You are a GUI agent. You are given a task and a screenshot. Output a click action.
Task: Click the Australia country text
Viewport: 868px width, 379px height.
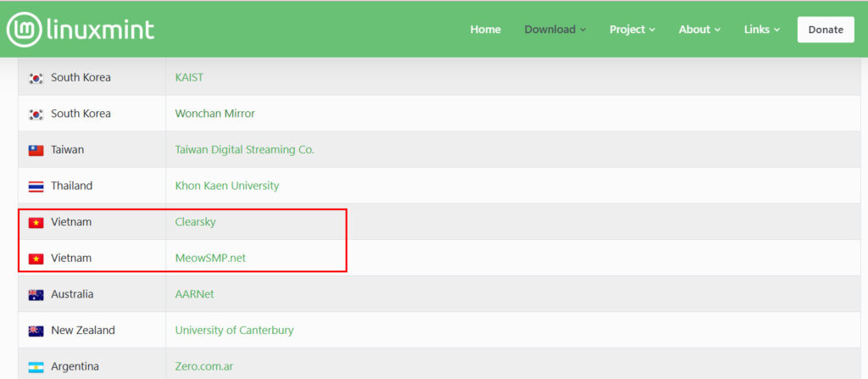click(72, 294)
